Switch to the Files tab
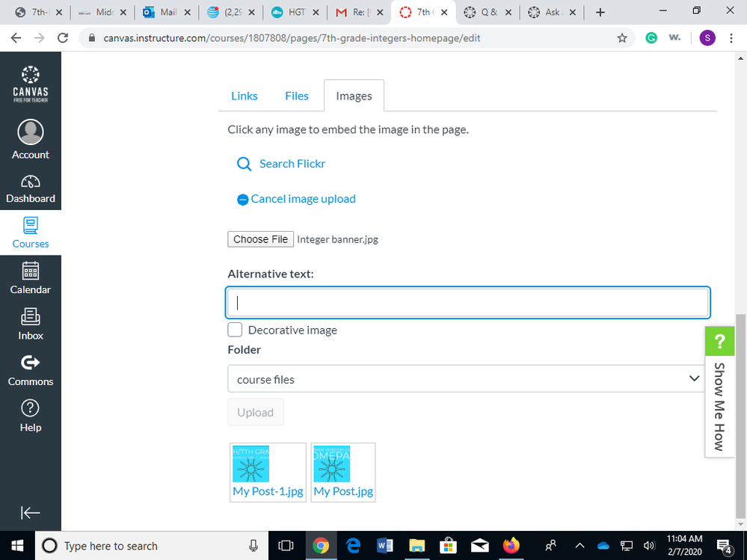The height and width of the screenshot is (560, 747). click(297, 96)
